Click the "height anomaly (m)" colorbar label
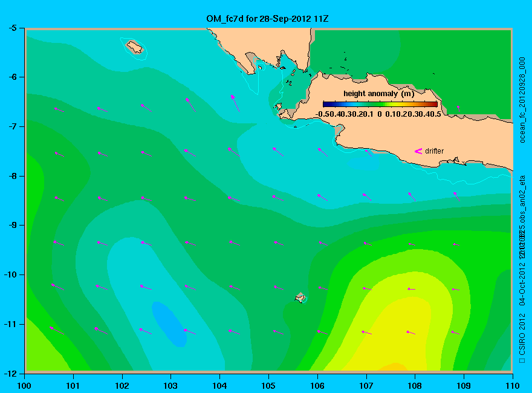The width and height of the screenshot is (532, 393). coord(378,94)
